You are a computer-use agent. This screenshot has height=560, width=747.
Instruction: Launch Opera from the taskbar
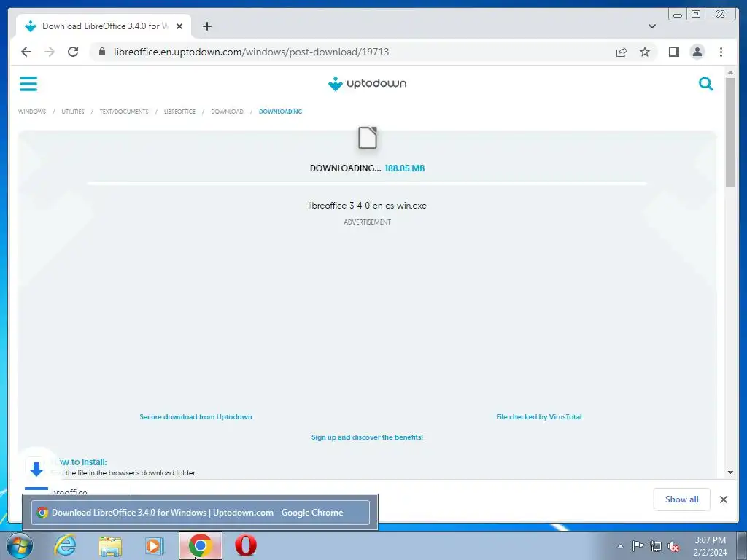tap(245, 545)
